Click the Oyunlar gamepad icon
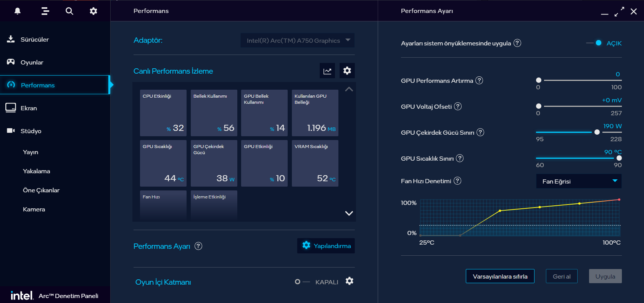The image size is (644, 303). [11, 62]
